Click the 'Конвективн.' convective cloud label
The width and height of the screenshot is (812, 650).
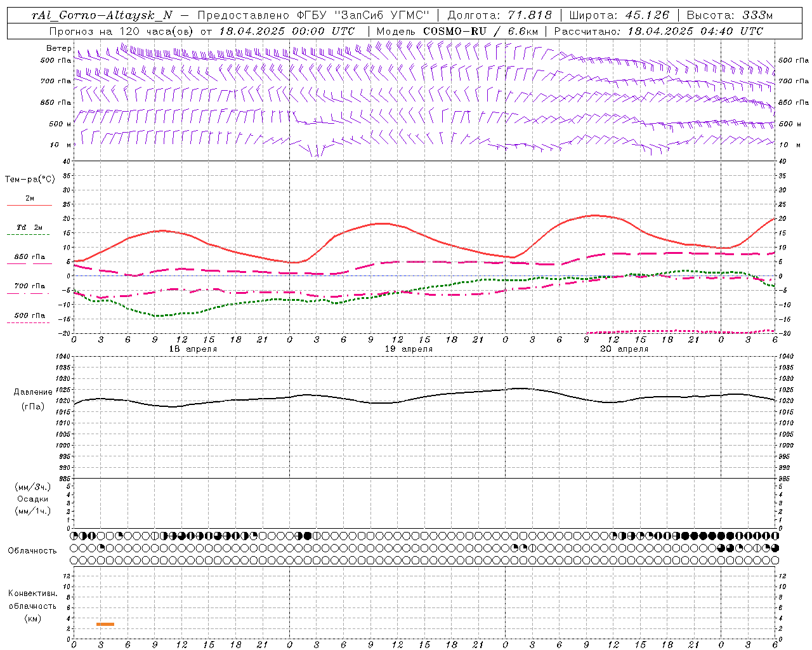click(32, 594)
